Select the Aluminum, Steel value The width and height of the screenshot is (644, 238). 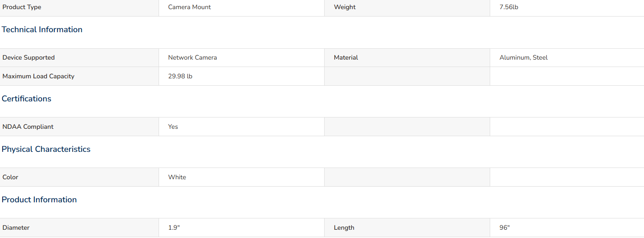tap(524, 58)
